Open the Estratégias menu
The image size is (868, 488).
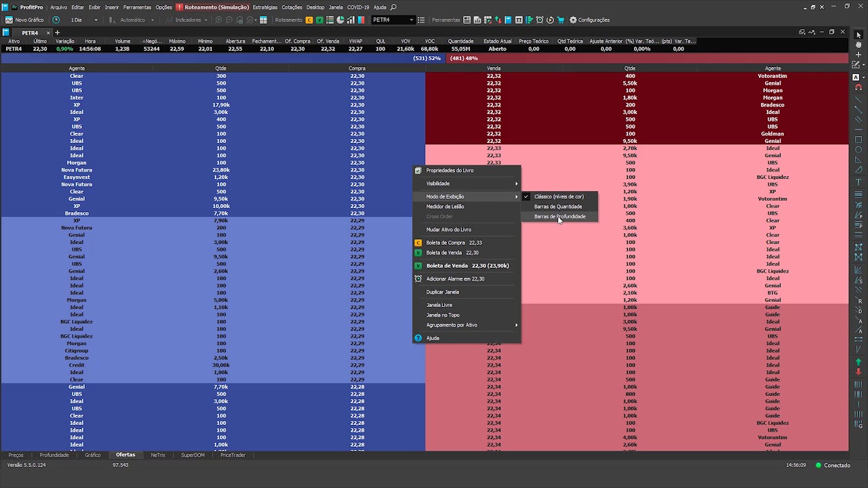(264, 7)
